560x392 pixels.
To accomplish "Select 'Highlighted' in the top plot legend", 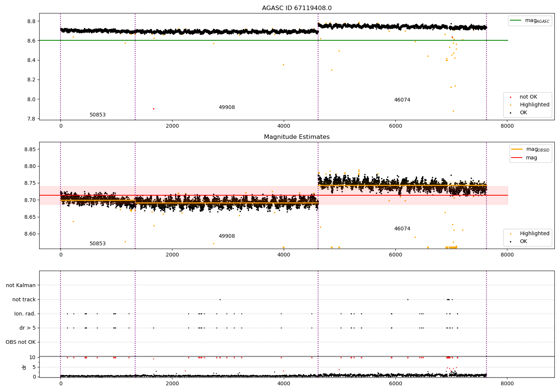I will 535,105.
